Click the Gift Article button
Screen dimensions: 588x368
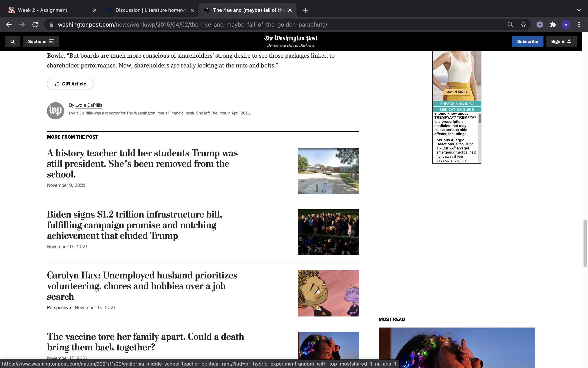(x=70, y=84)
